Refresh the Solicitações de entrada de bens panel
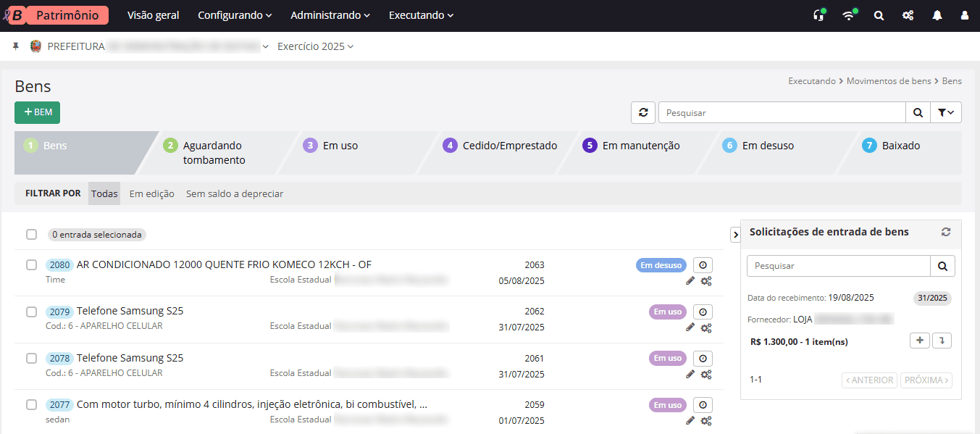The height and width of the screenshot is (434, 980). (946, 232)
